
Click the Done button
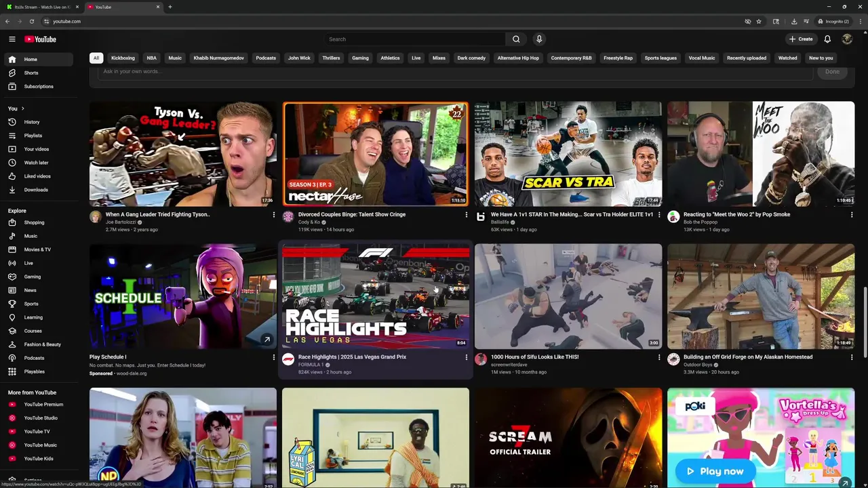[832, 71]
